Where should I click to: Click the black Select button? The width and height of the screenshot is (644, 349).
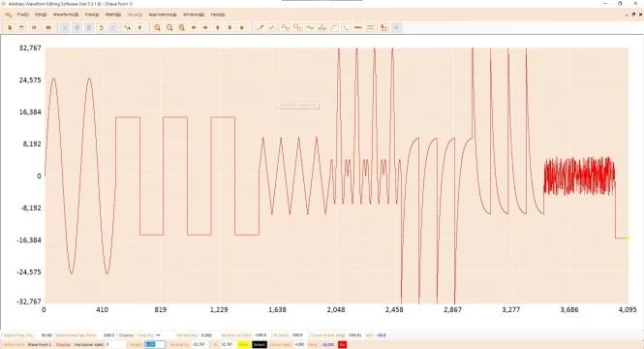(260, 344)
